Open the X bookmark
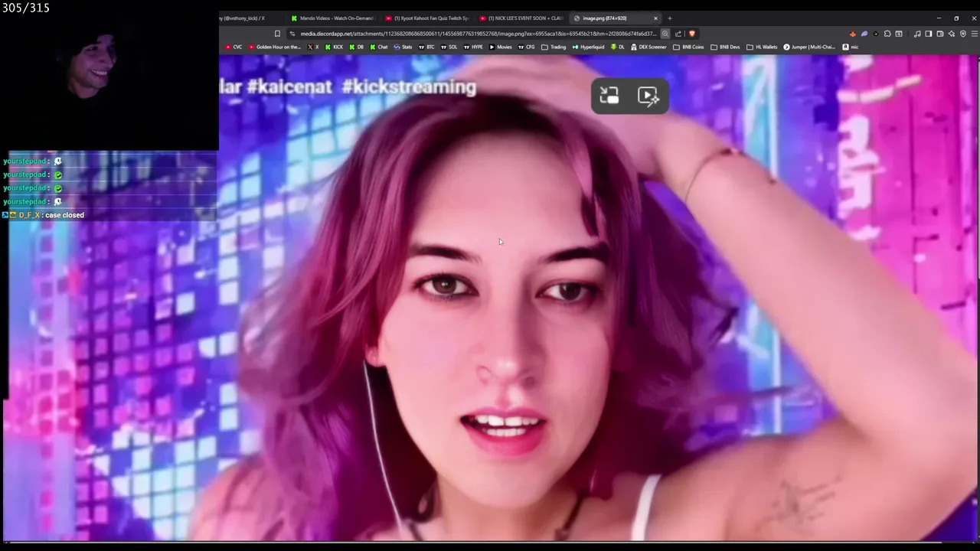Viewport: 980px width, 551px height. pos(313,47)
